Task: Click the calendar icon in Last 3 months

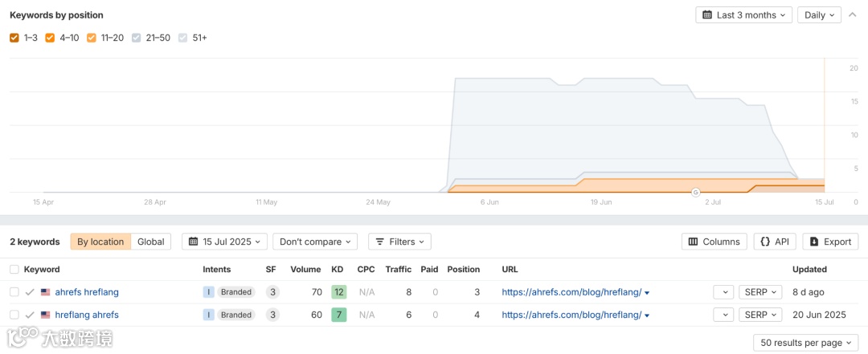Action: tap(707, 15)
